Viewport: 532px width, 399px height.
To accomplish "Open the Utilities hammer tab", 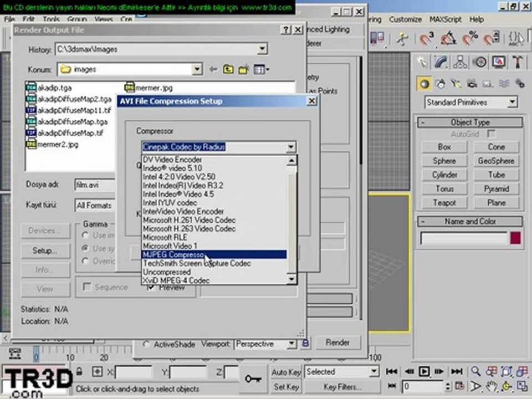I will tap(518, 62).
